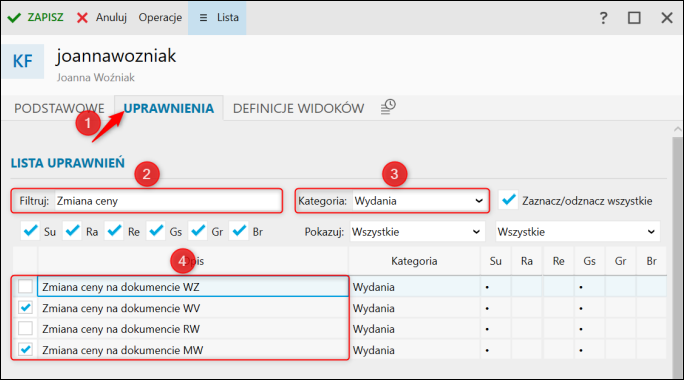Select row text Zmiana ceny na dokumencie MW
The image size is (684, 380).
point(123,350)
